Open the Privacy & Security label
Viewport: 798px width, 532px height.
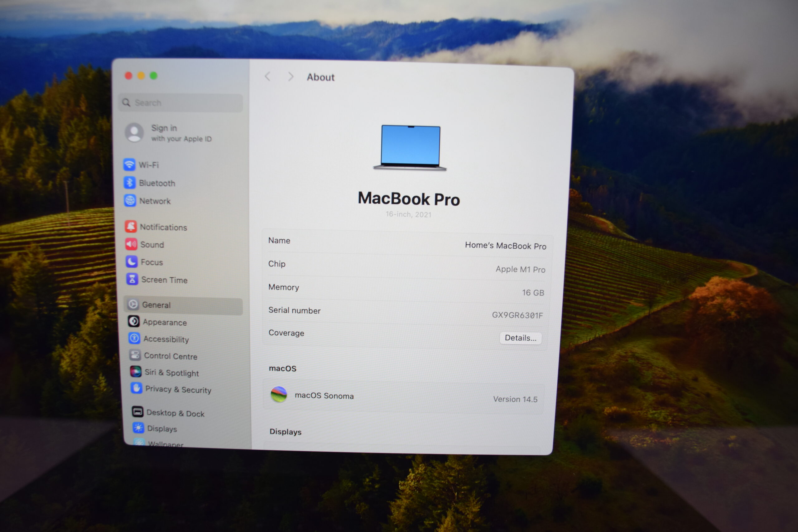click(x=178, y=390)
